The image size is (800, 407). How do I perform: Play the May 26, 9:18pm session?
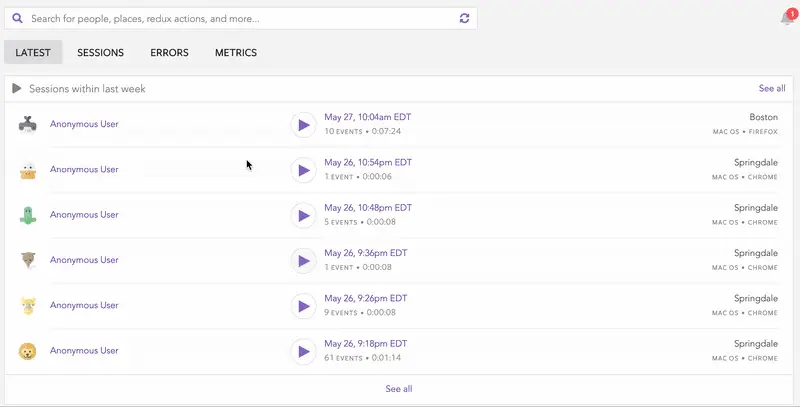(x=303, y=351)
